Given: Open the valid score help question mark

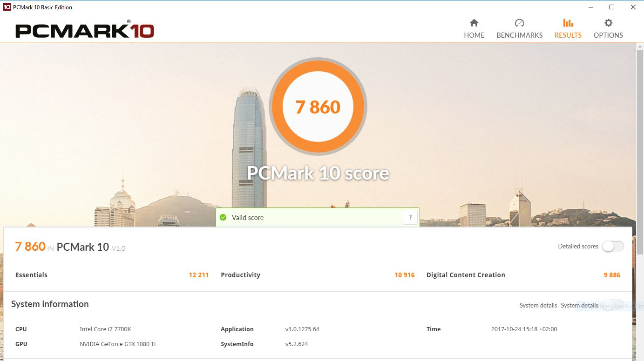Looking at the screenshot, I should click(410, 217).
